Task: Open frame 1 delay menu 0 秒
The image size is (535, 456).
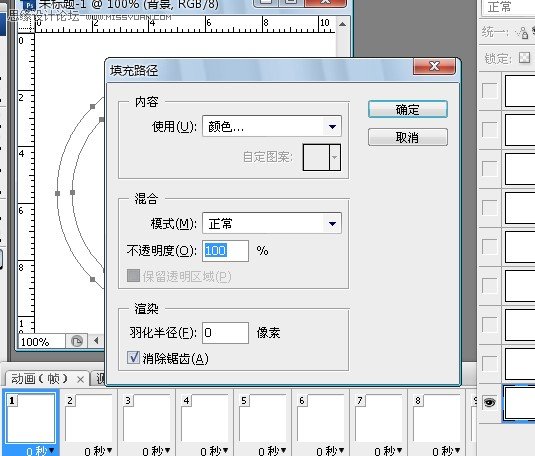Action: 40,451
